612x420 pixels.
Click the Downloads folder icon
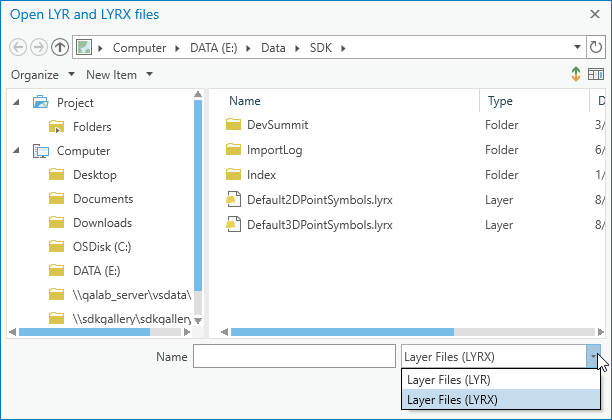click(x=57, y=222)
